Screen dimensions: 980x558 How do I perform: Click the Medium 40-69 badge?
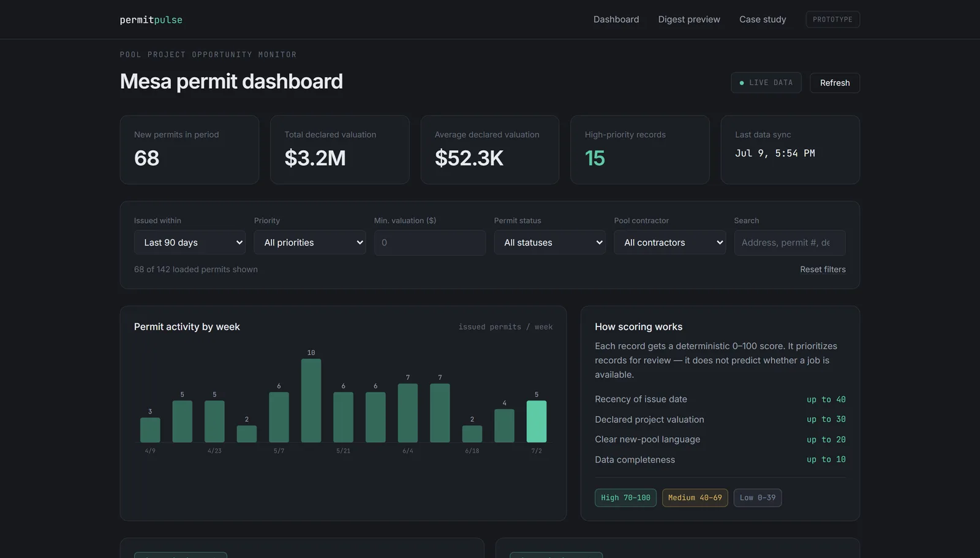(x=695, y=498)
